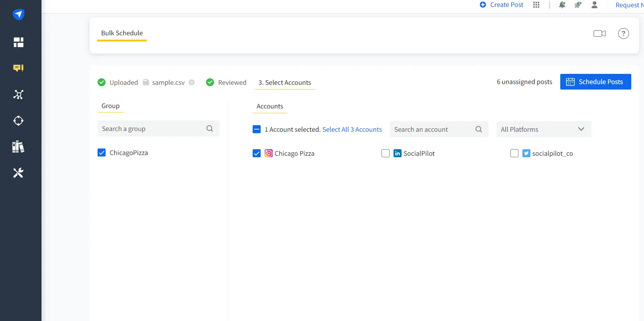This screenshot has width=644, height=321.
Task: Go to the Uploaded step
Action: pyautogui.click(x=124, y=83)
